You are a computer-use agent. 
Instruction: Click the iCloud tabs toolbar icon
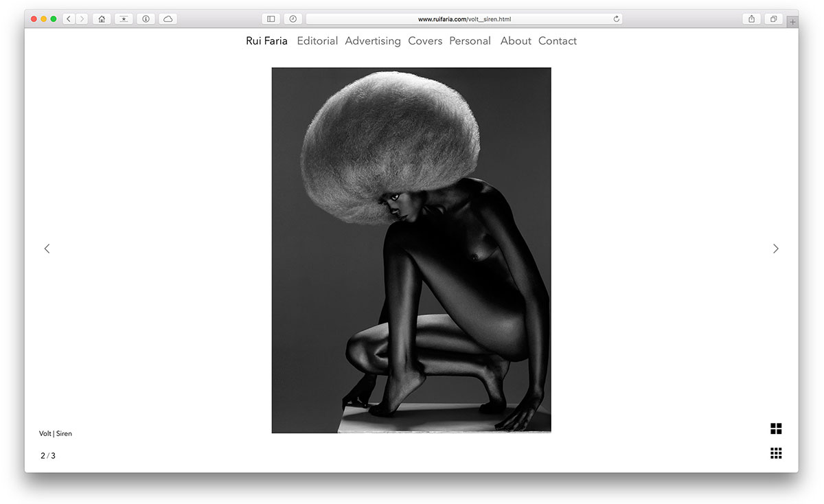168,19
